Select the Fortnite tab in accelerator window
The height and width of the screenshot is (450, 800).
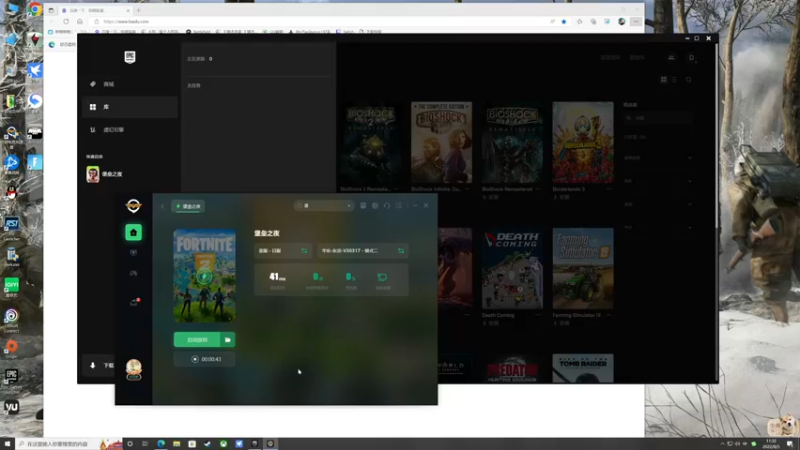point(188,206)
